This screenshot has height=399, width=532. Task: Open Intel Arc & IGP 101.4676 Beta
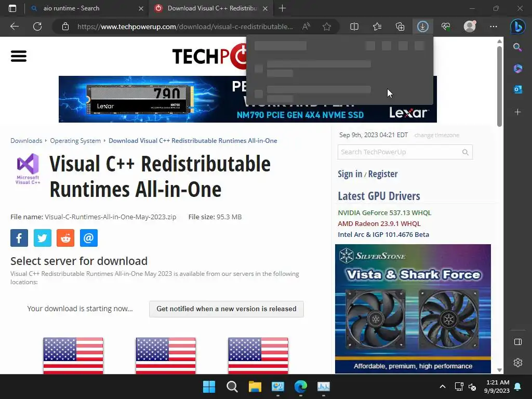(x=383, y=234)
